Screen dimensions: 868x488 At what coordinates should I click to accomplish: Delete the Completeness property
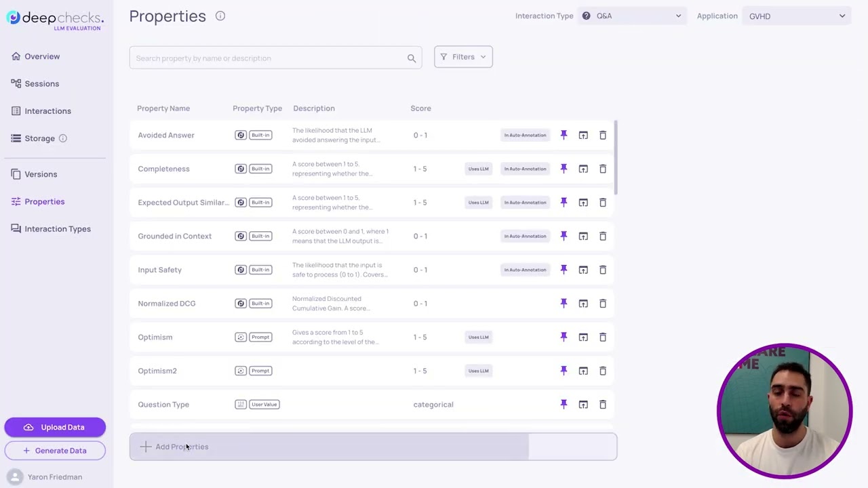pos(603,169)
